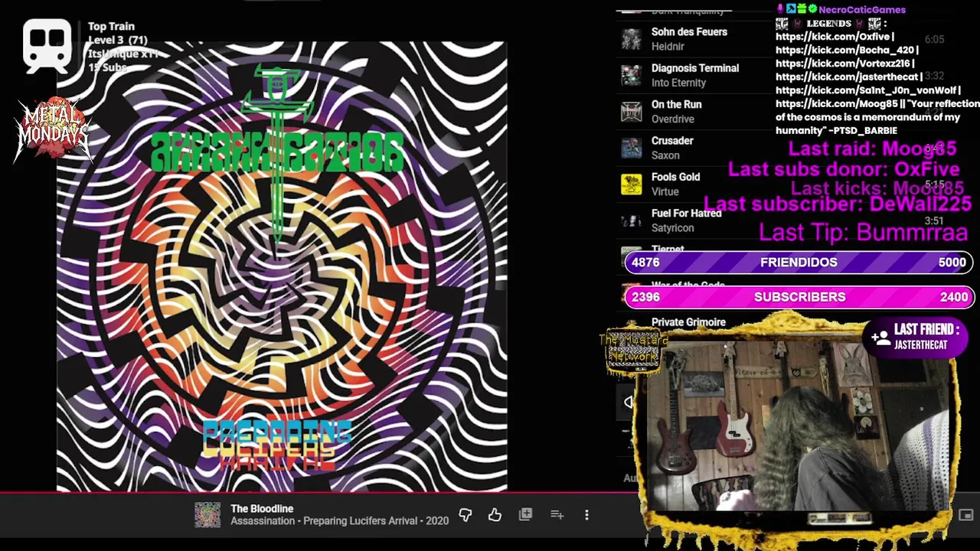Screen dimensions: 980x551
Task: Click the large Assassination album cover art
Action: 282,266
